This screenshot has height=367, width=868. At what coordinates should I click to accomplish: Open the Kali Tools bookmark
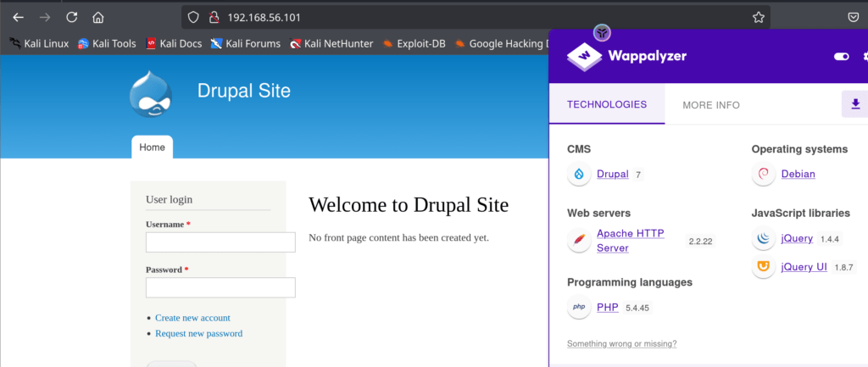tap(107, 43)
